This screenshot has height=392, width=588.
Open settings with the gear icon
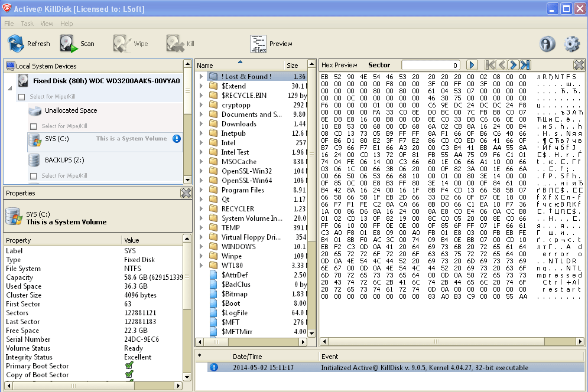570,44
